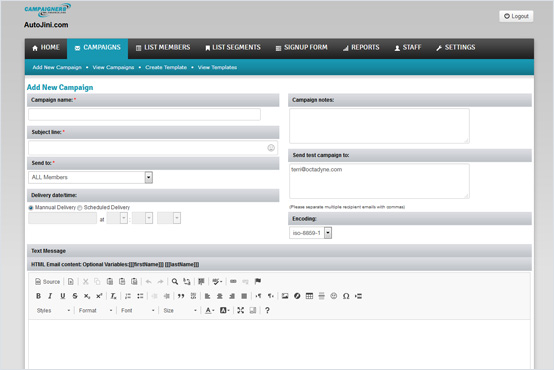Screen dimensions: 554x370
Task: Open the Font dropdown in editor
Action: click(x=138, y=310)
